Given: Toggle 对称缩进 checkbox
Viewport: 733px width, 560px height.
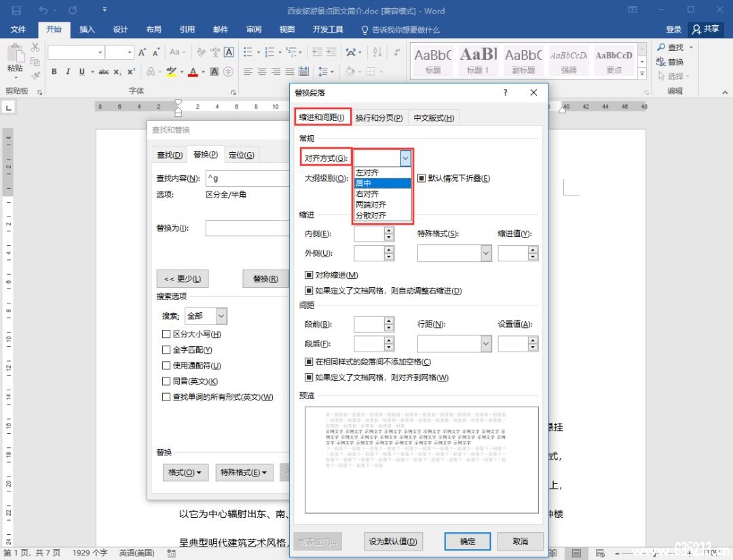Looking at the screenshot, I should (309, 275).
